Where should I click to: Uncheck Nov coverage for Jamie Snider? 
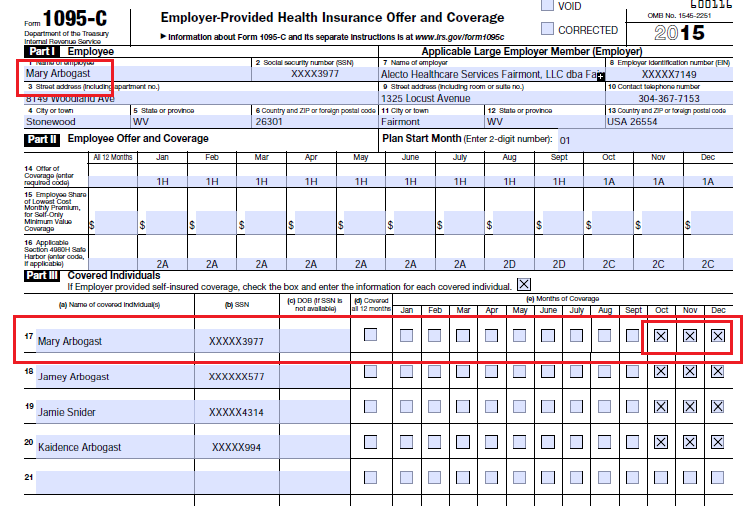click(689, 407)
